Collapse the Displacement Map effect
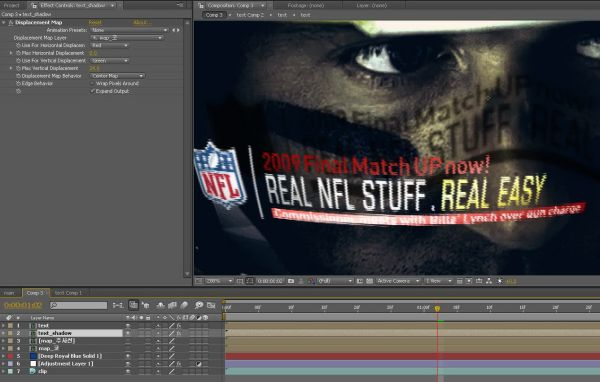The width and height of the screenshot is (600, 382). (4, 23)
